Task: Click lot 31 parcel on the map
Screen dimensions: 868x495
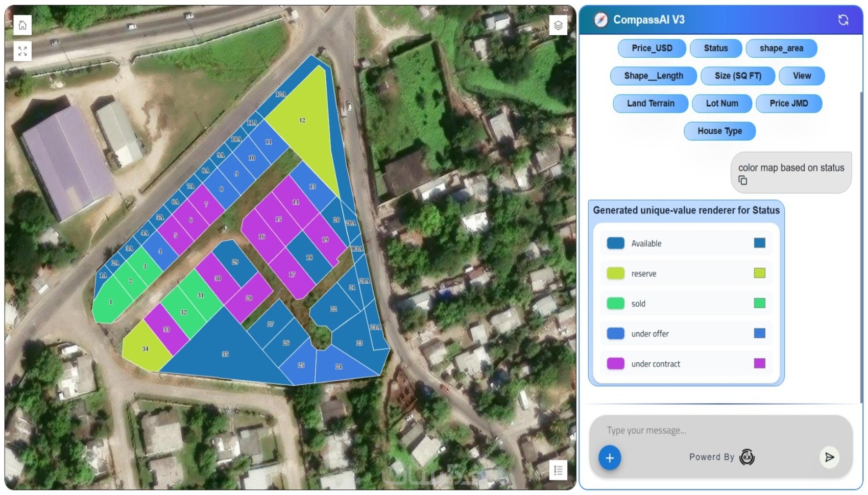Action: click(200, 295)
